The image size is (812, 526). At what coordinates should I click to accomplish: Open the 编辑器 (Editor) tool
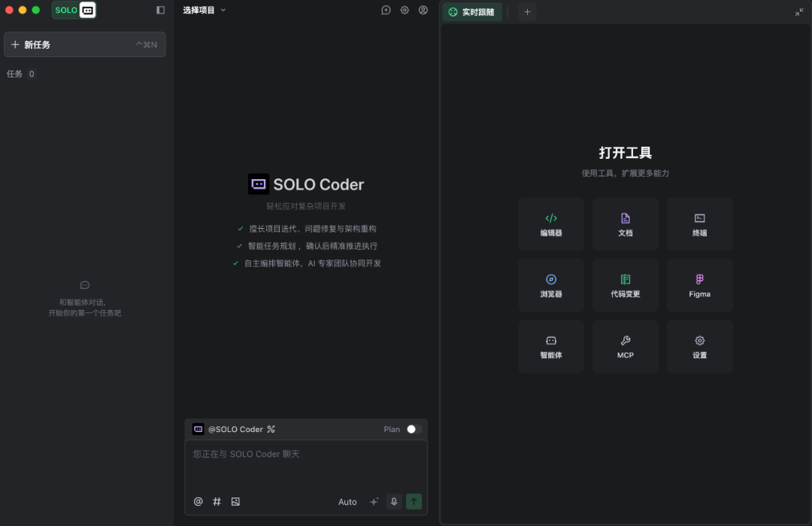pos(551,223)
